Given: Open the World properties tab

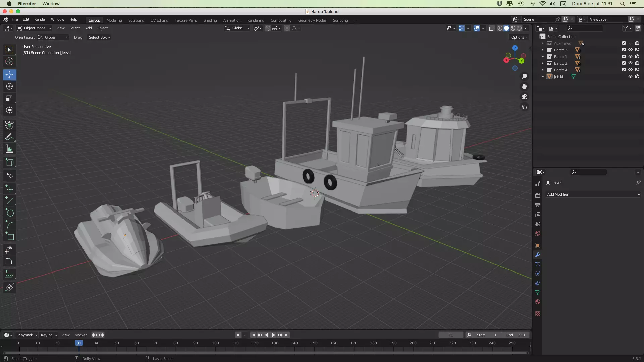Looking at the screenshot, I should [x=538, y=233].
